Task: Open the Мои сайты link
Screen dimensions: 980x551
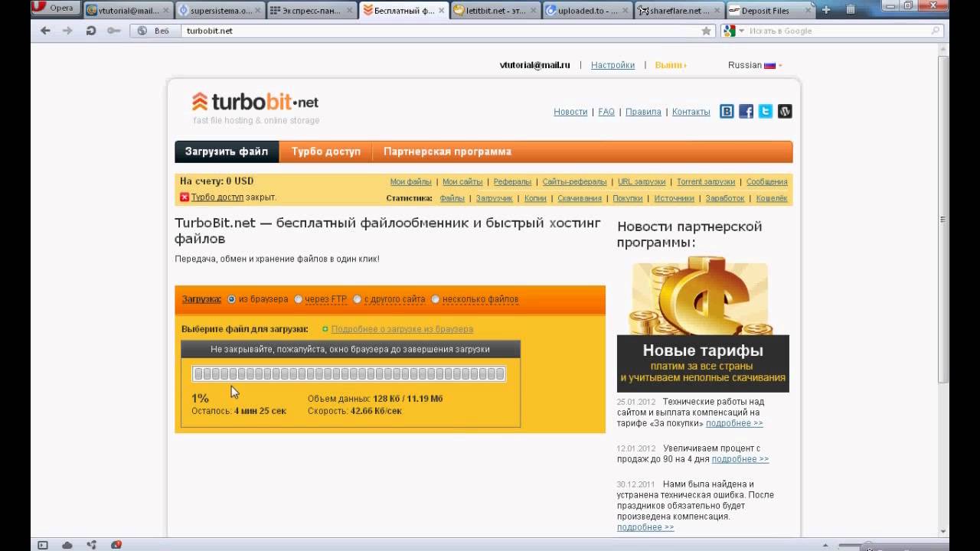Action: (x=462, y=182)
